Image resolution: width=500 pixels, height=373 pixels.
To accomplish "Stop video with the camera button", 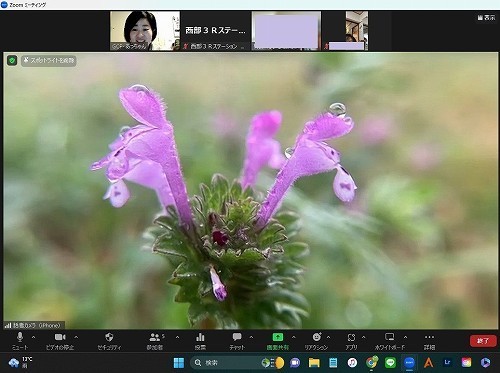I will (x=60, y=341).
